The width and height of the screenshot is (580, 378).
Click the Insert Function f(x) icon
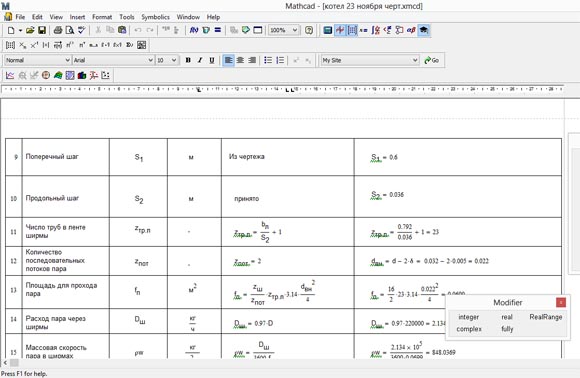click(193, 30)
